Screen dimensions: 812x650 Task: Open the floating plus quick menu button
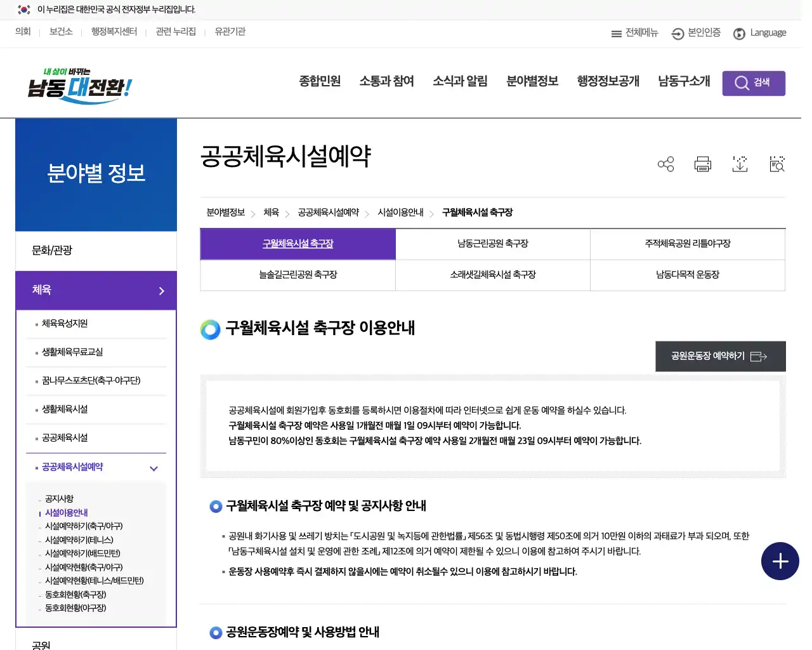click(x=780, y=561)
